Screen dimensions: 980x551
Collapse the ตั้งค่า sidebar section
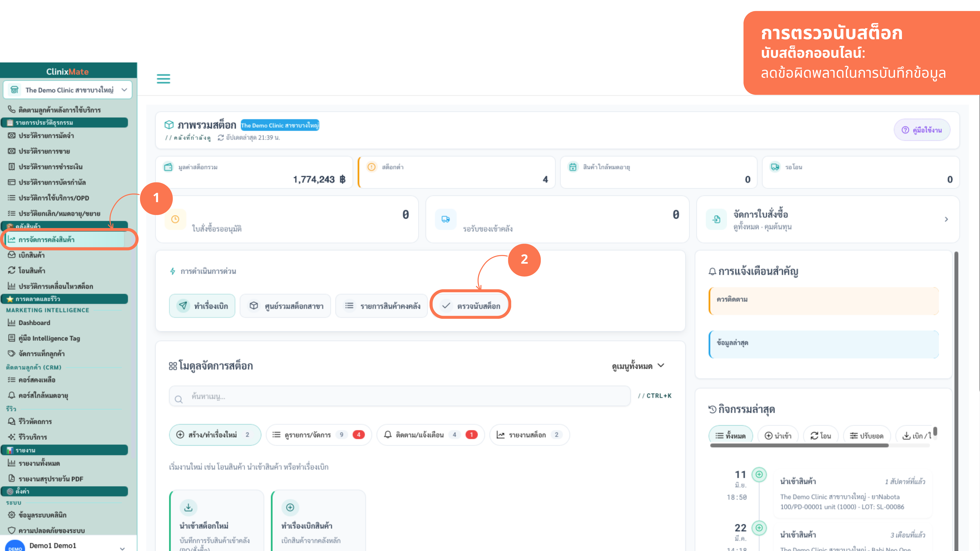64,491
